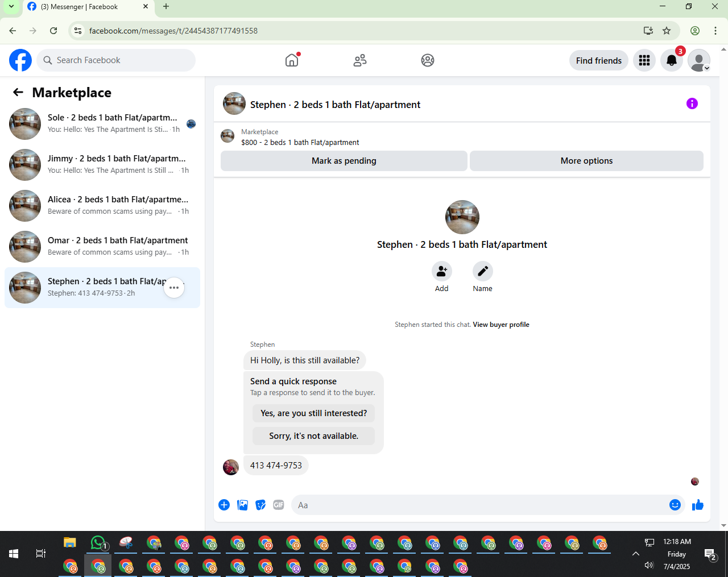Open options menu for Stephen conversation
This screenshot has width=728, height=577.
(174, 288)
